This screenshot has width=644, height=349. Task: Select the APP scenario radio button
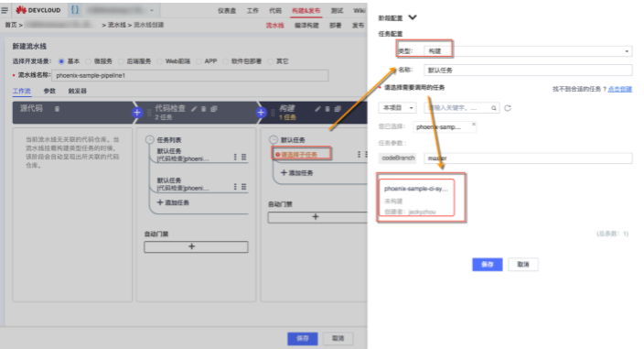click(199, 61)
